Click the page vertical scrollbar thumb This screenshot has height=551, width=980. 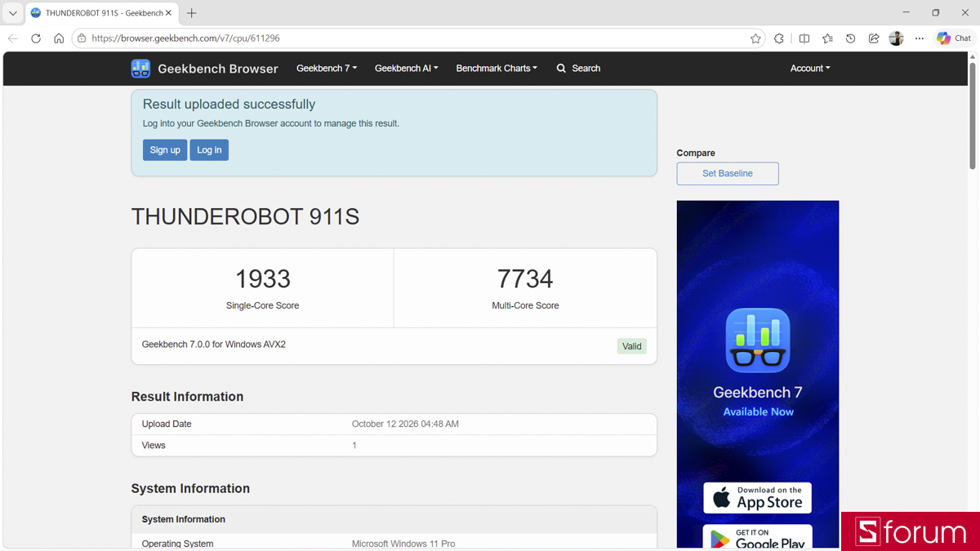[x=972, y=116]
